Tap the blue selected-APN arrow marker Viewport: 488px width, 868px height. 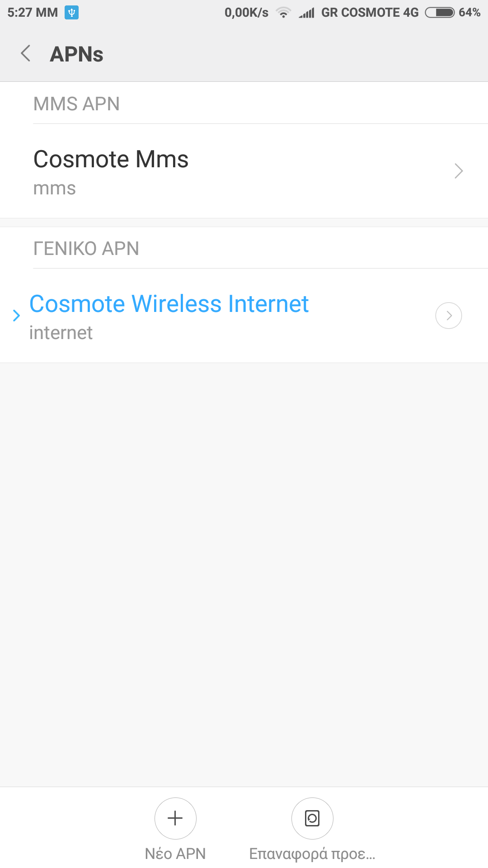click(x=17, y=315)
